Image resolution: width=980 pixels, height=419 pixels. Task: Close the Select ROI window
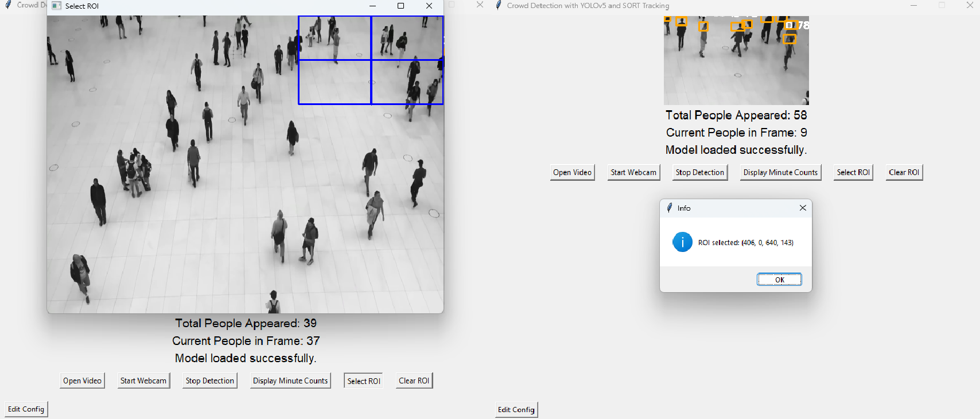point(429,6)
